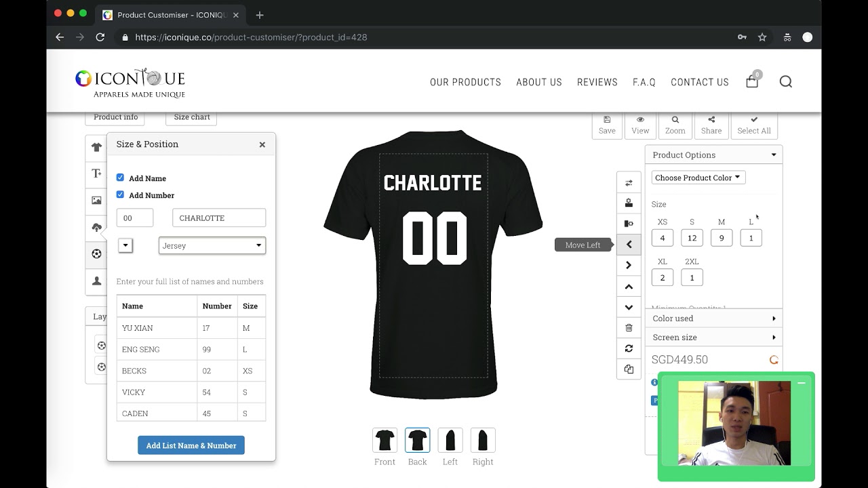This screenshot has width=868, height=488.
Task: Show the Back shirt view thumbnail
Action: [417, 441]
